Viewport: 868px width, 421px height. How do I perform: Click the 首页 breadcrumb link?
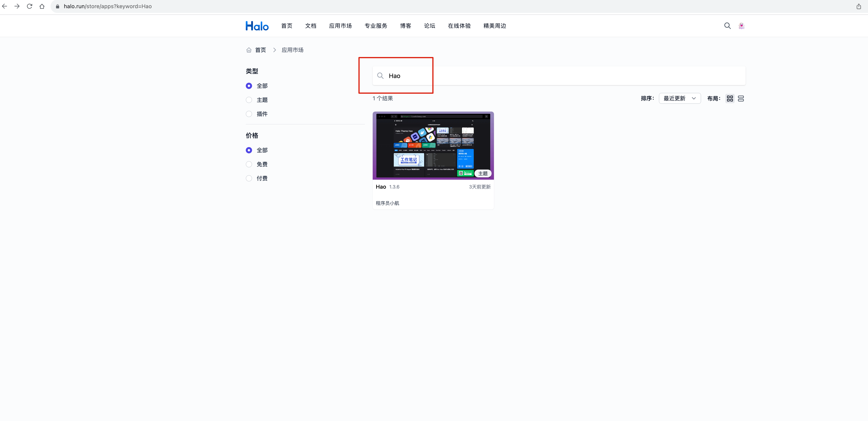tap(260, 50)
